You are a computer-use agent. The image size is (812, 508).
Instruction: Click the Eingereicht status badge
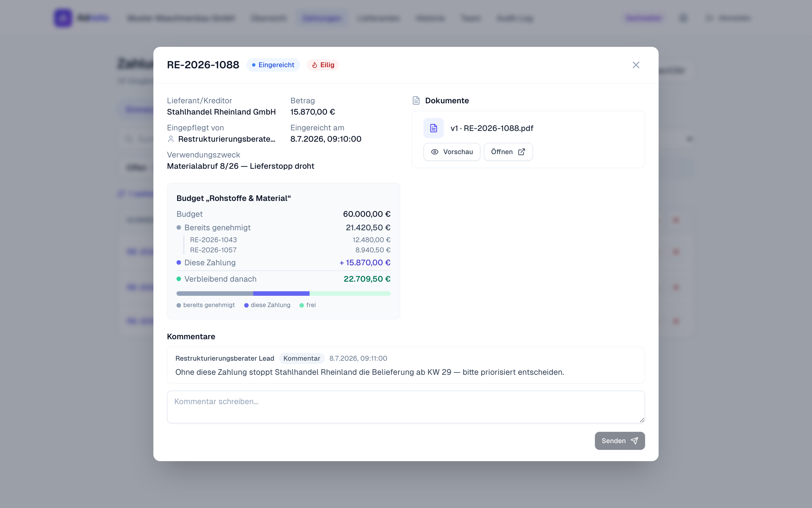click(x=273, y=65)
